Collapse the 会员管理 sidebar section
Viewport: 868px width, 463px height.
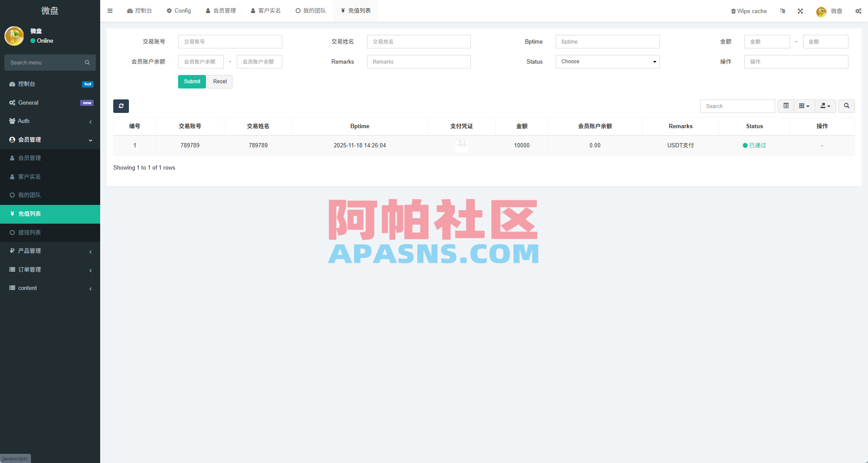coord(50,140)
